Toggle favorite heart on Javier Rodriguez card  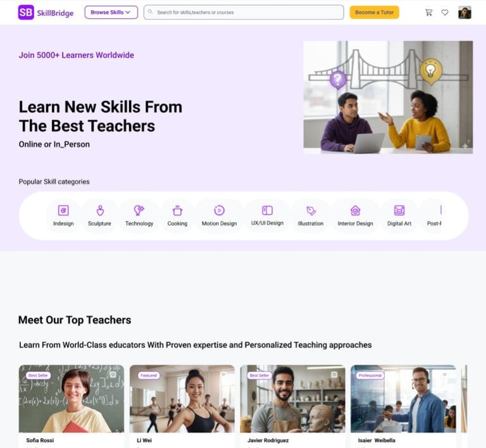point(334,375)
